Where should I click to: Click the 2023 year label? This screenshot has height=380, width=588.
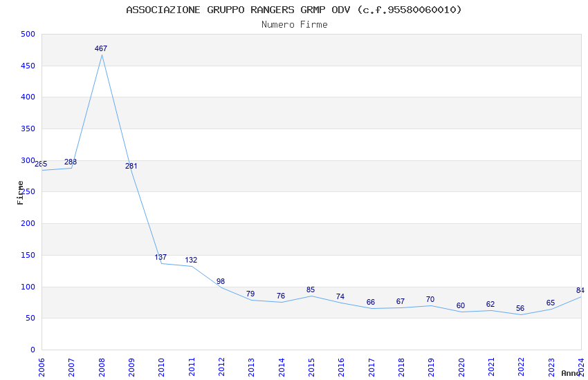[551, 368]
